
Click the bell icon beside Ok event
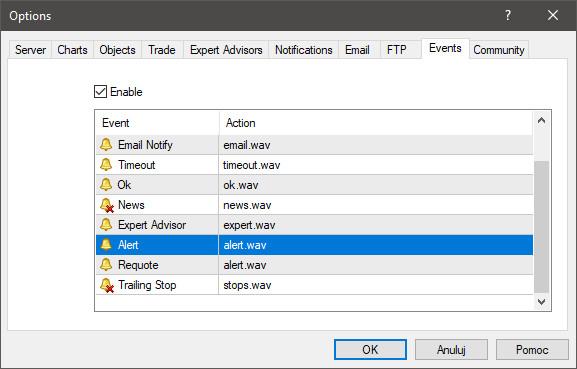tap(106, 184)
